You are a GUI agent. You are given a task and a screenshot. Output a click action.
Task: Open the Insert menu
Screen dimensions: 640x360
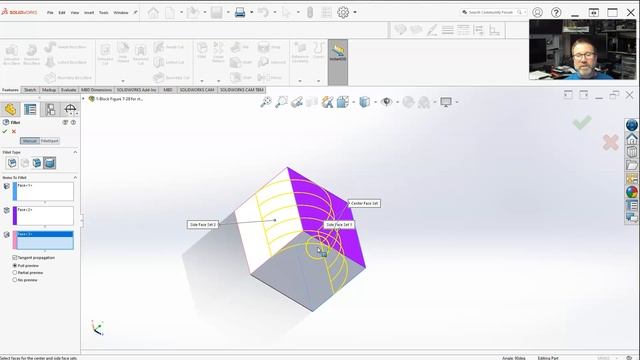point(89,13)
